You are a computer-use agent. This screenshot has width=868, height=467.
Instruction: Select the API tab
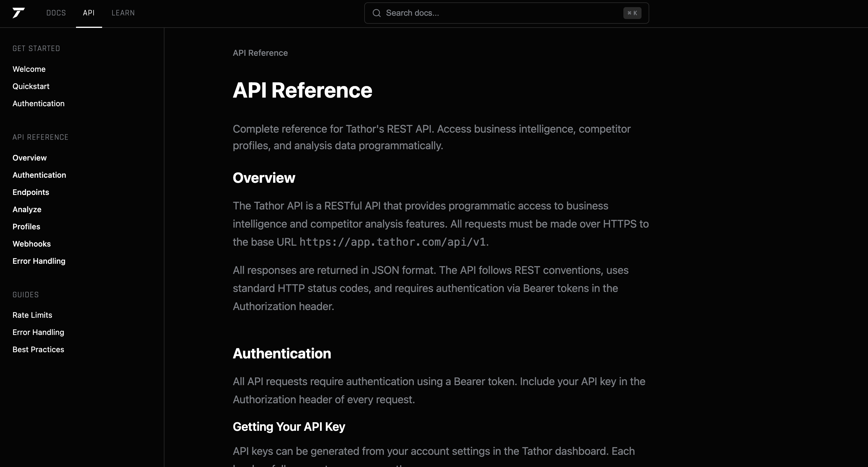coord(89,13)
